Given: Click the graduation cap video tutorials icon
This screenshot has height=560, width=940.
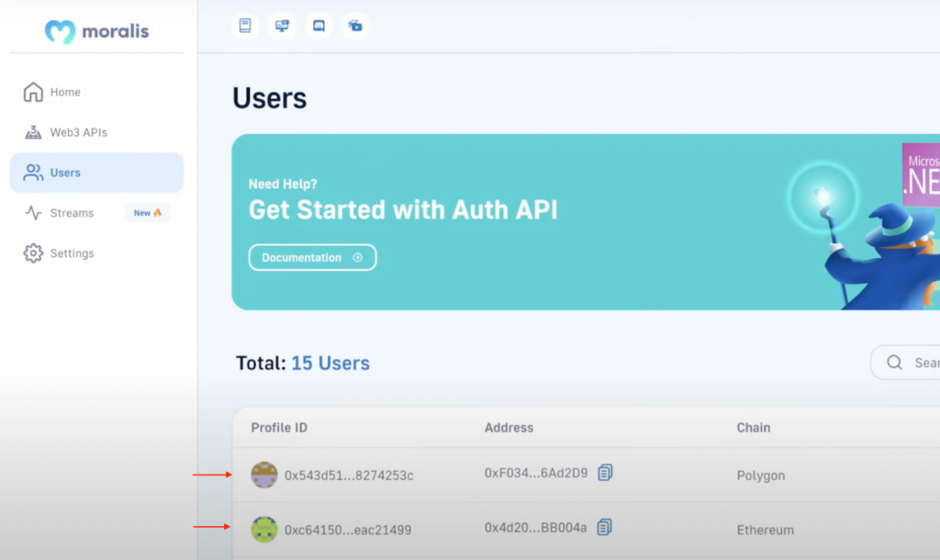Looking at the screenshot, I should point(355,26).
